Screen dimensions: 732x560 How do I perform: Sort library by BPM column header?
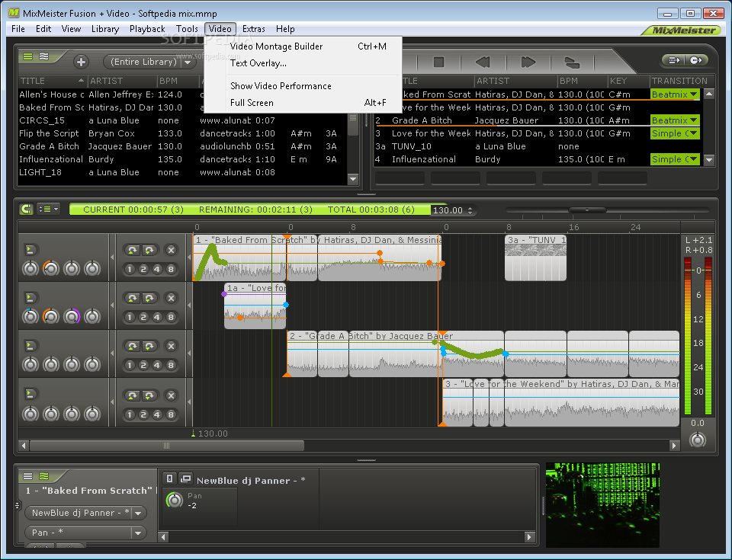pos(178,81)
